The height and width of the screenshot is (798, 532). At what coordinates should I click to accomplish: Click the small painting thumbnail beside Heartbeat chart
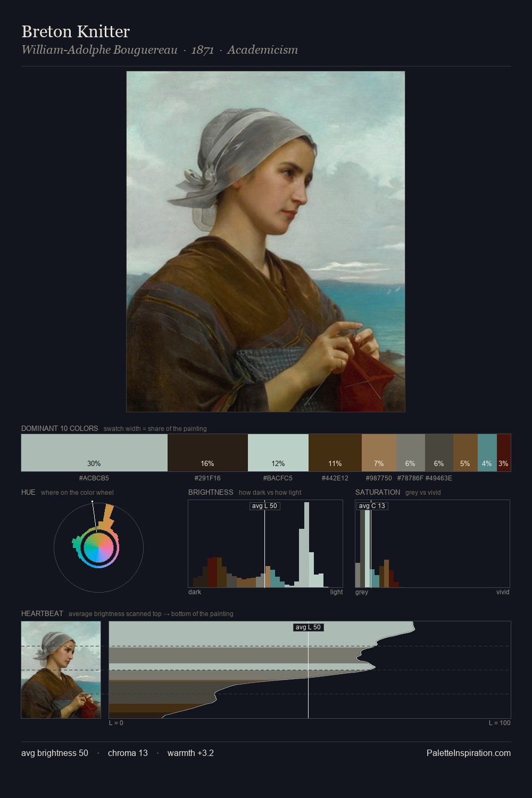point(61,670)
